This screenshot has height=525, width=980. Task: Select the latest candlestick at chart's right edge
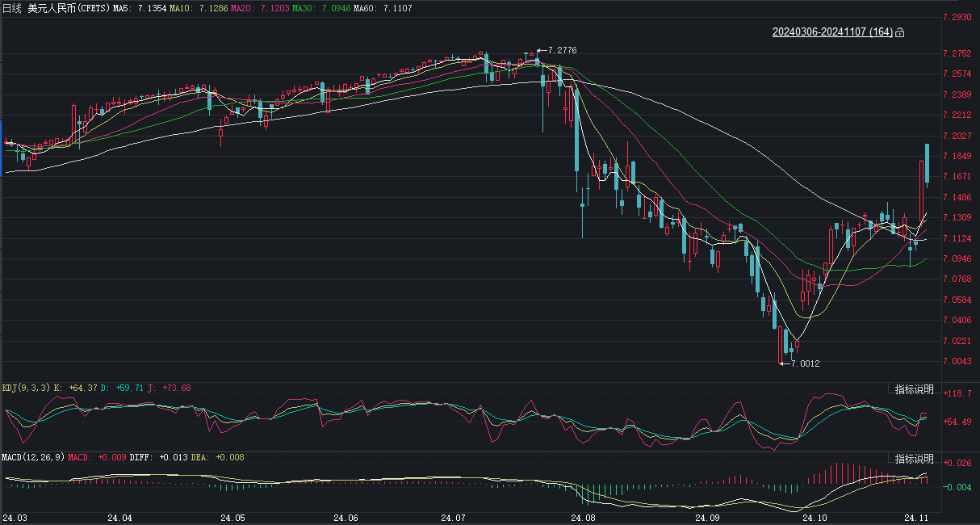(928, 163)
